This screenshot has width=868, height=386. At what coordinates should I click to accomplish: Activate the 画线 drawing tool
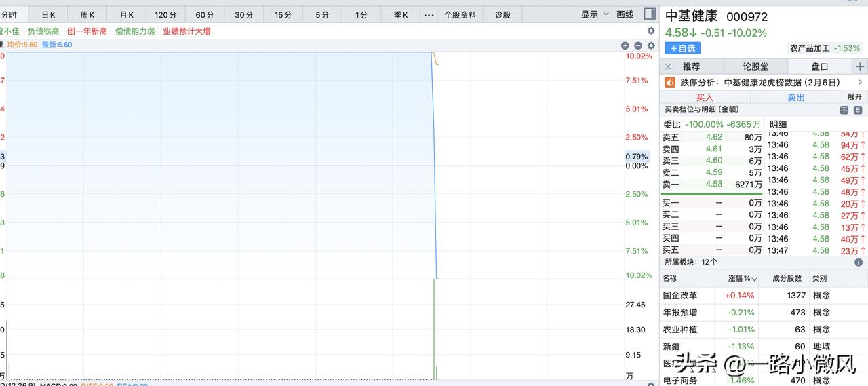625,14
